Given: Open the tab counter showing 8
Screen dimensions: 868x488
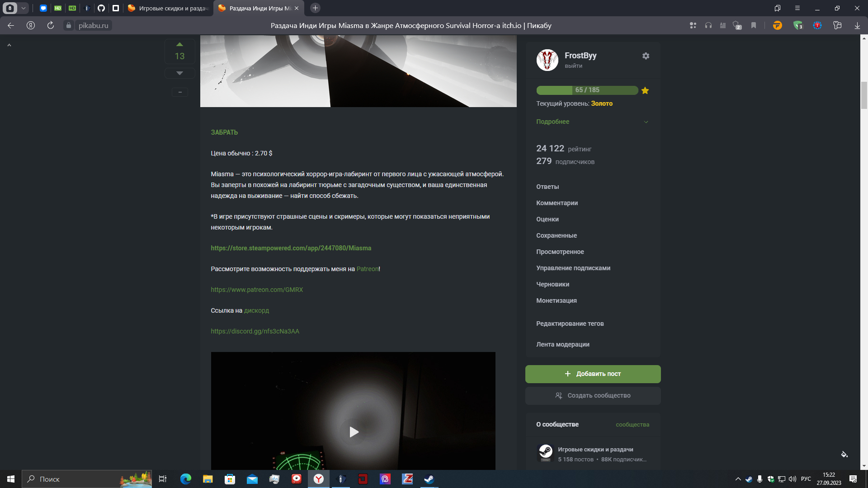Looking at the screenshot, I should click(10, 8).
